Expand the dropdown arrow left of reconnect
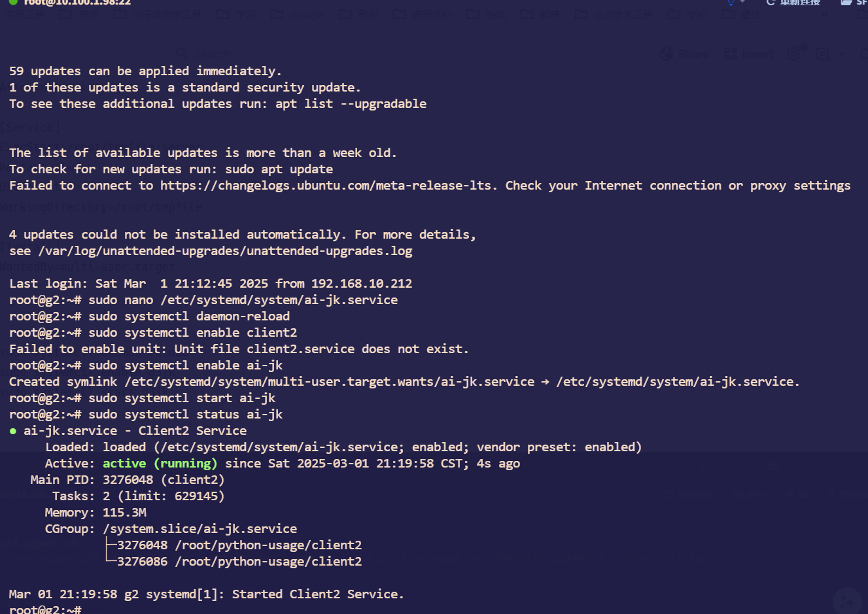Image resolution: width=868 pixels, height=614 pixels. tap(742, 2)
